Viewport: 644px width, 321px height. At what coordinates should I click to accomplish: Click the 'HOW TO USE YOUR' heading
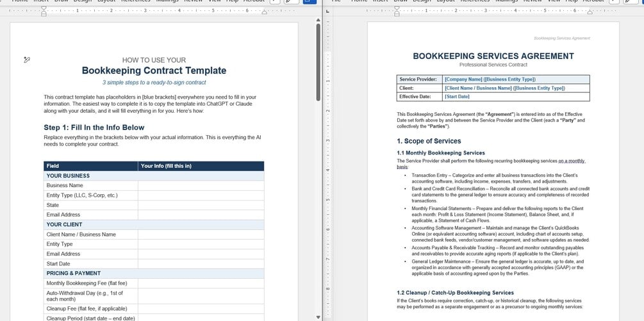pyautogui.click(x=154, y=60)
